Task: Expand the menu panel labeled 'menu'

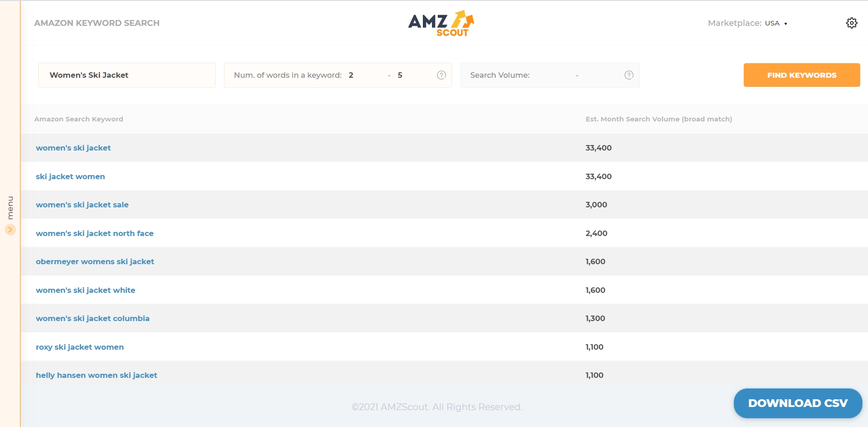Action: click(x=10, y=207)
